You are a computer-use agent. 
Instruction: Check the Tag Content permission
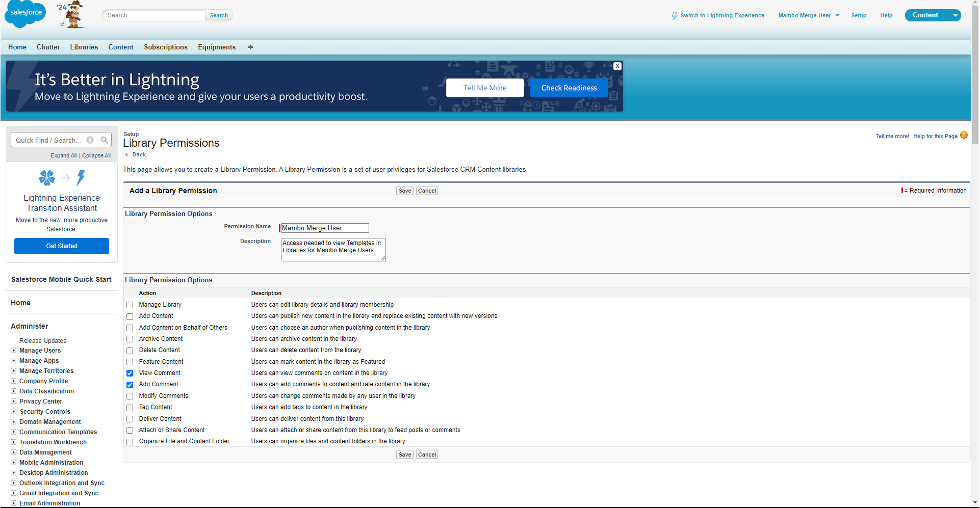[x=130, y=407]
